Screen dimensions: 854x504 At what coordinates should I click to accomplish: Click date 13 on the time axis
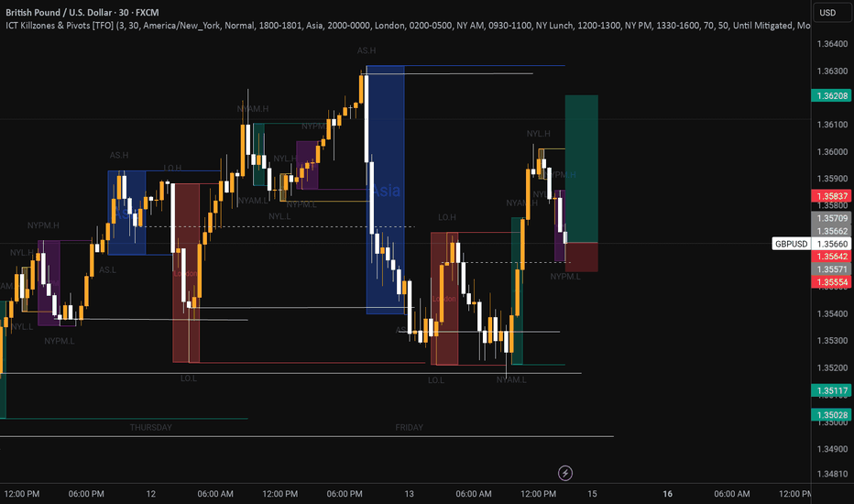point(409,494)
